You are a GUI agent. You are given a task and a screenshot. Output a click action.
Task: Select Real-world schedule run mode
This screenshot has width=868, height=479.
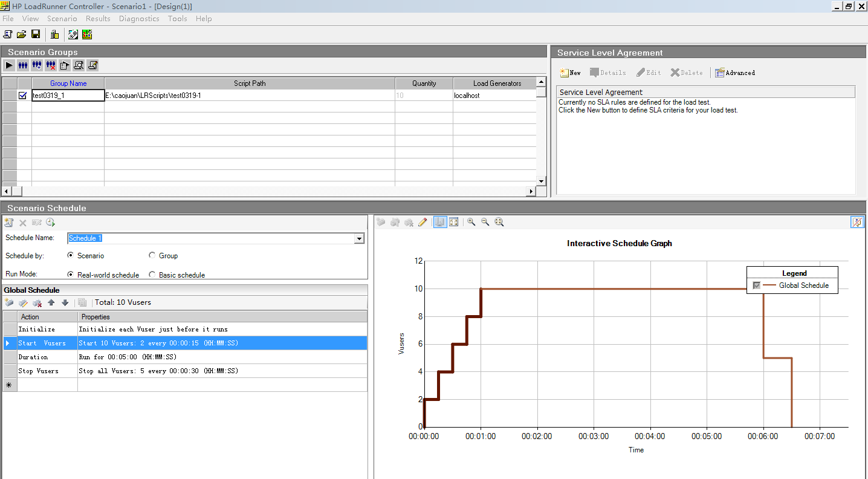(x=71, y=275)
